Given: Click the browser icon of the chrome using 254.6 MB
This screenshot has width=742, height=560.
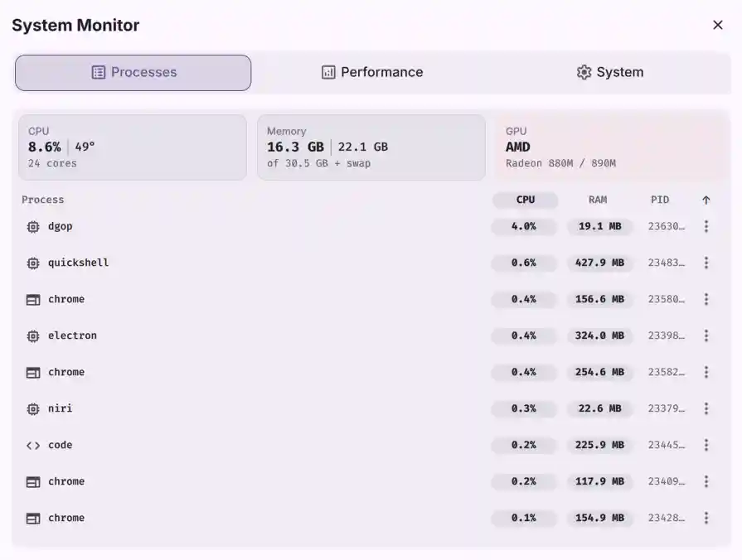Looking at the screenshot, I should pos(32,372).
